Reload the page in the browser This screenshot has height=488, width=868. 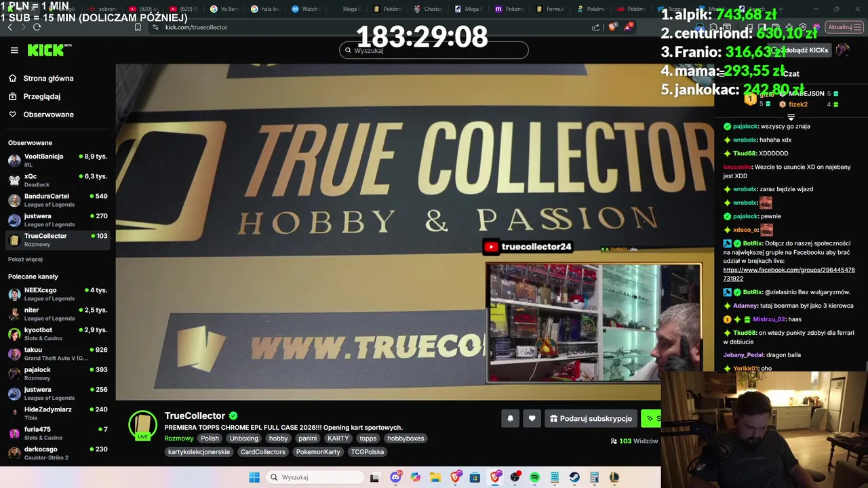tap(37, 27)
